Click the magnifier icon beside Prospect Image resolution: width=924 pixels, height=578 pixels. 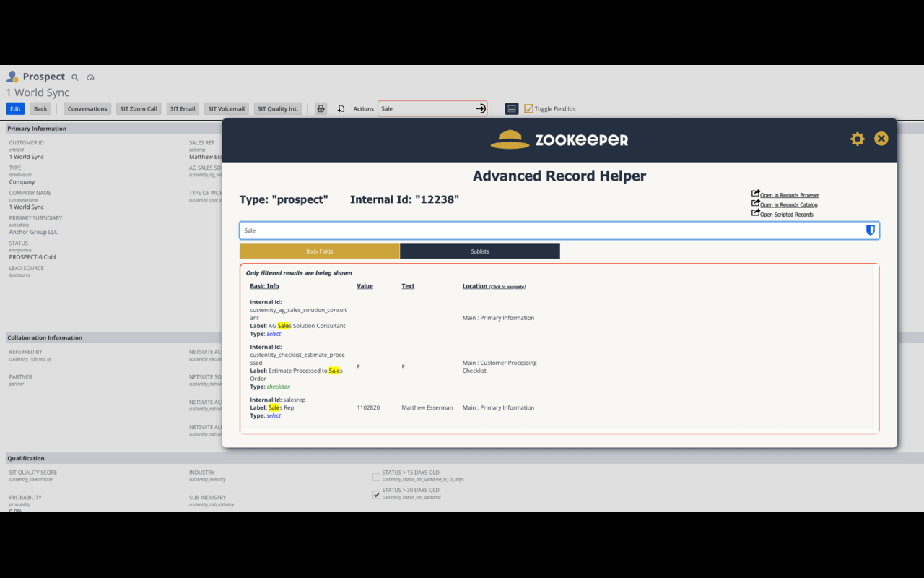(x=74, y=77)
